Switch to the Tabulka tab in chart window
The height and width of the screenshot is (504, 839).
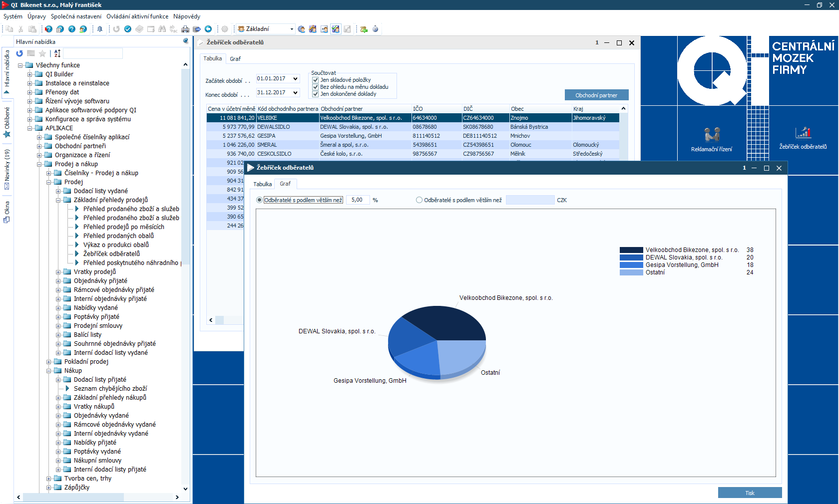coord(262,184)
